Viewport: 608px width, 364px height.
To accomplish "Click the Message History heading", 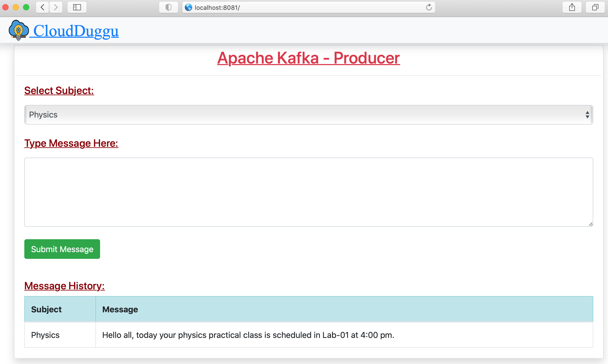I will pyautogui.click(x=64, y=286).
